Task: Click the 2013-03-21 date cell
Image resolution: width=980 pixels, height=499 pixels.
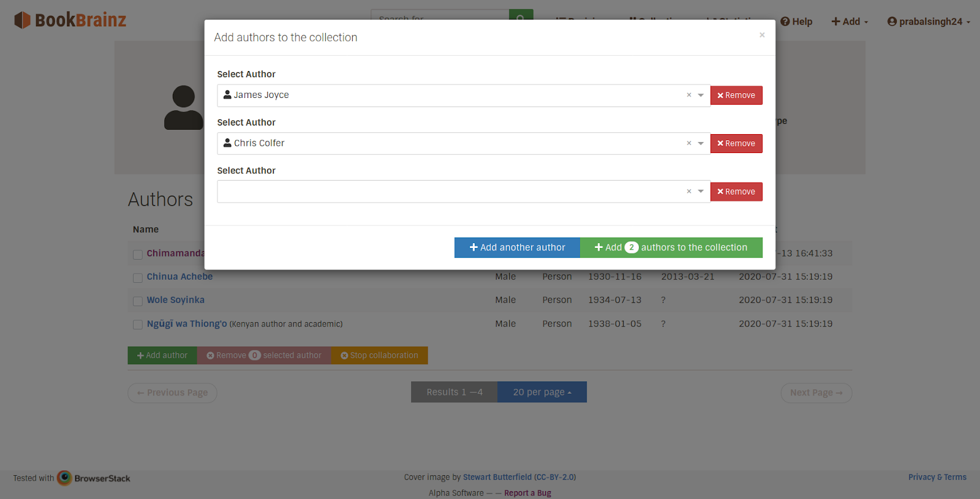Action: 688,277
